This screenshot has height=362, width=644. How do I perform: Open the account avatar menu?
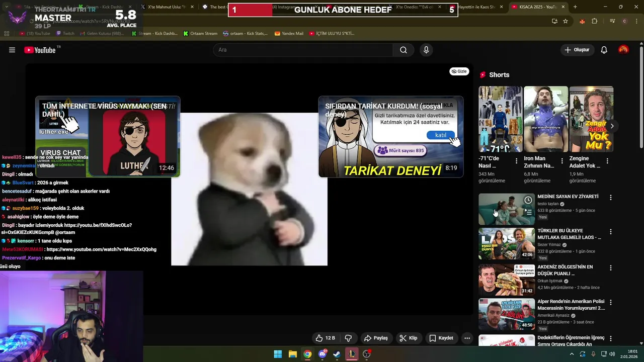[x=623, y=49]
